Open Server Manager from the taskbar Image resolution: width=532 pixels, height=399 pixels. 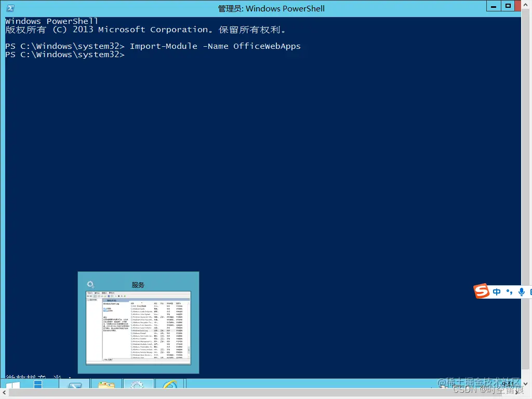coord(38,384)
